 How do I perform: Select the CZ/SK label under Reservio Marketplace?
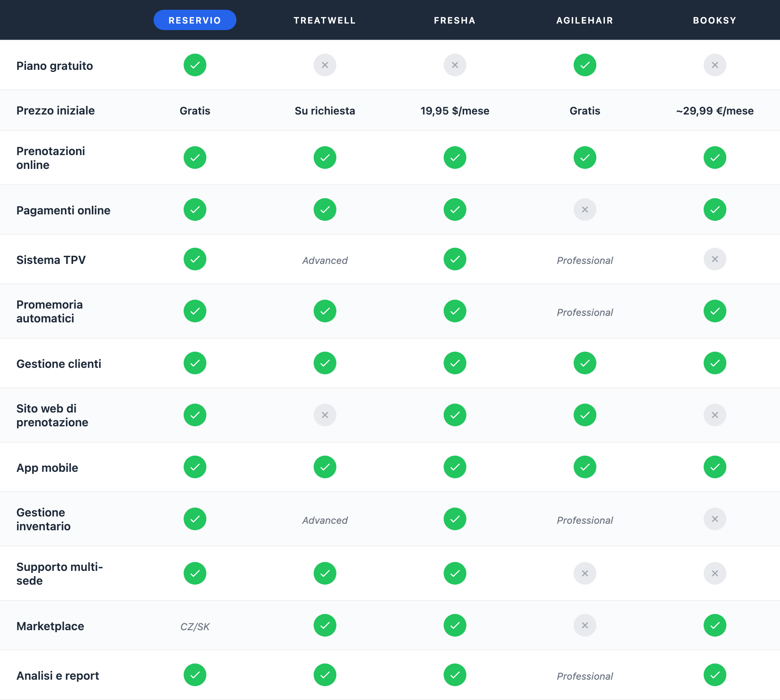195,627
